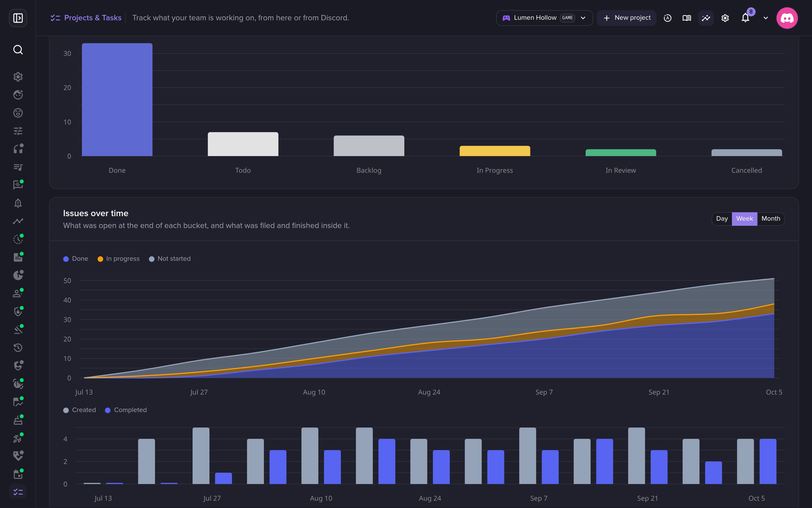The width and height of the screenshot is (812, 508).
Task: Toggle the Not started series legend
Action: tap(170, 259)
